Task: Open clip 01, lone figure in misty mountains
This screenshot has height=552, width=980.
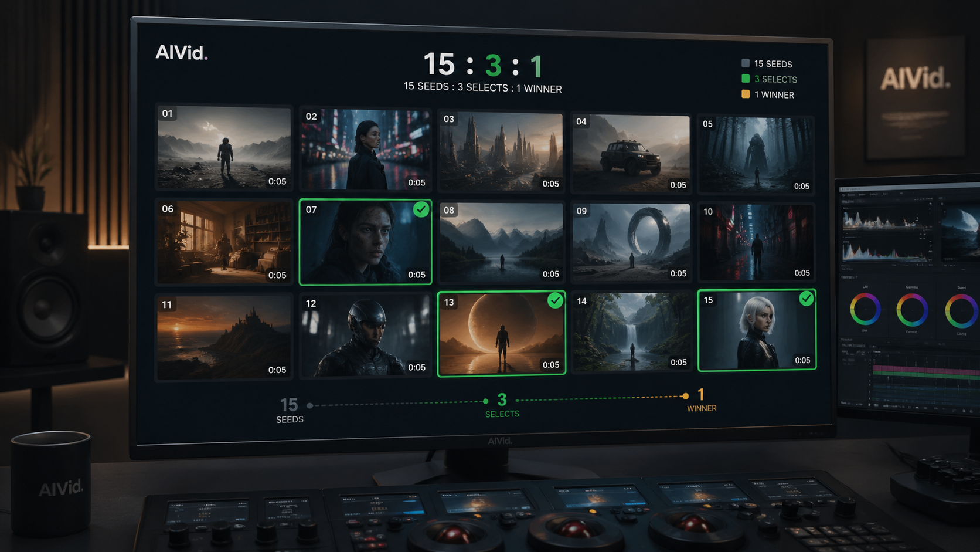Action: coord(224,148)
